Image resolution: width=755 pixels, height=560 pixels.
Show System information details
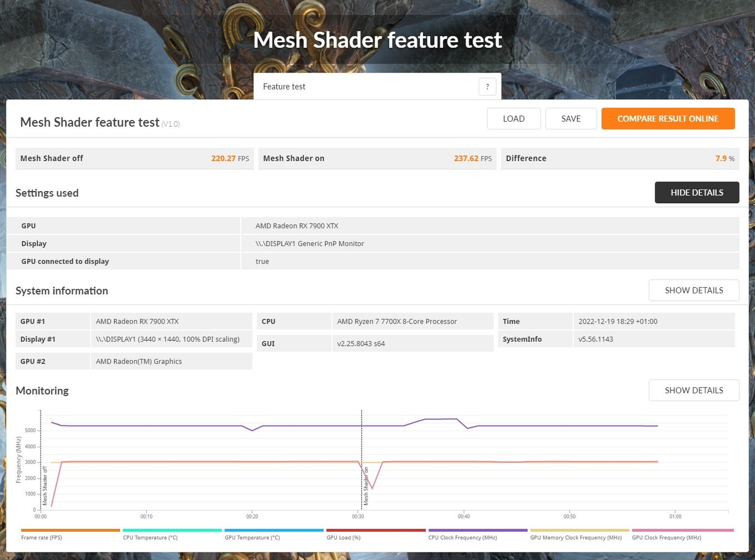[694, 290]
